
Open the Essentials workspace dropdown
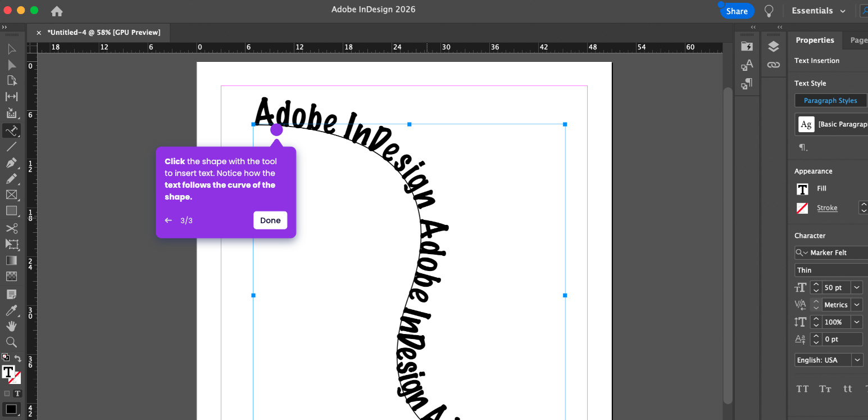tap(818, 11)
